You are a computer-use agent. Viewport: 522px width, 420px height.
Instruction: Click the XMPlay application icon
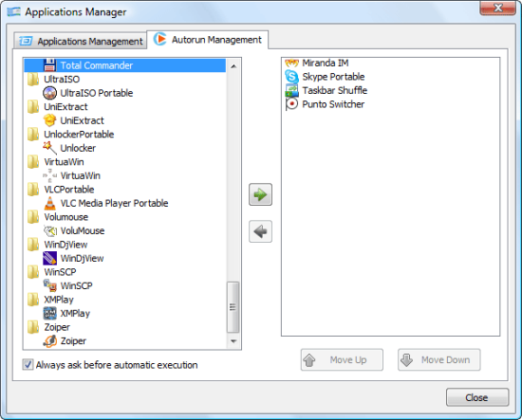(50, 313)
